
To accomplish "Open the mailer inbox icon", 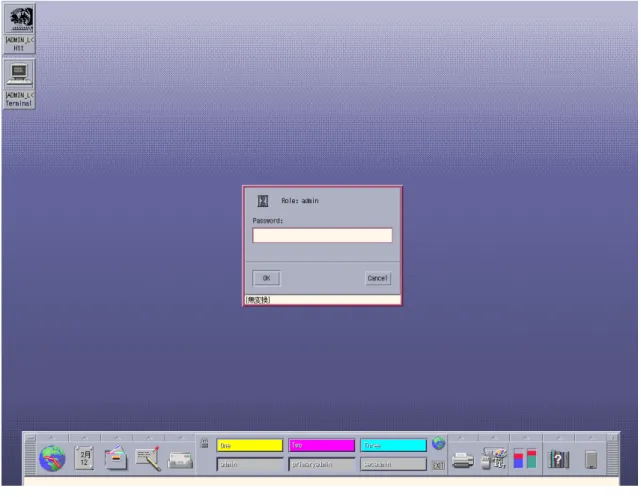I will [x=180, y=460].
